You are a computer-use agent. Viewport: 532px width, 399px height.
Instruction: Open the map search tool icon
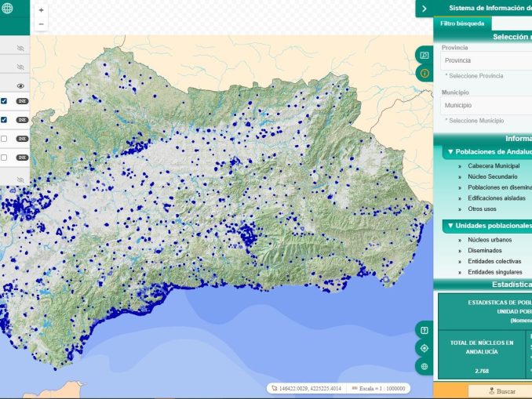(425, 56)
